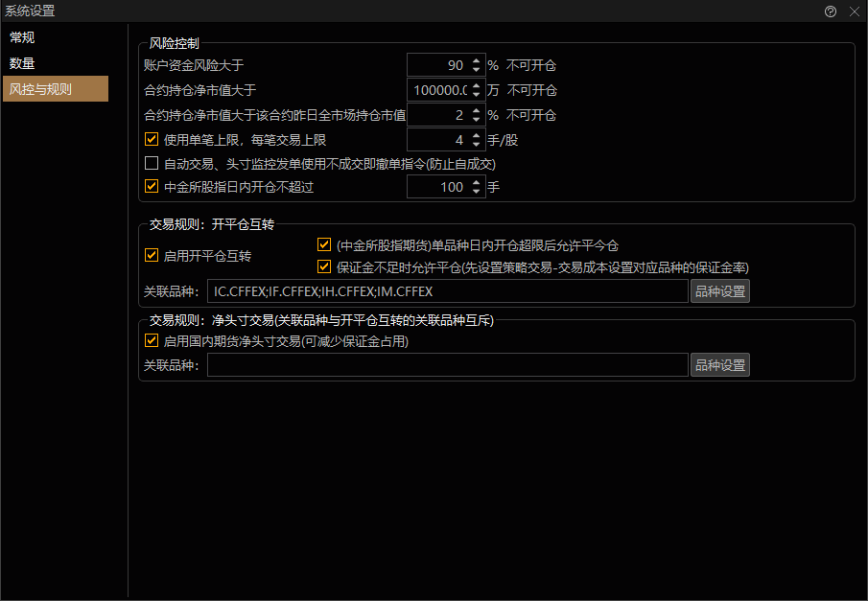The image size is (868, 601).
Task: Toggle 单品种日内开仓超限后允许平今仓 checkbox
Action: (x=324, y=244)
